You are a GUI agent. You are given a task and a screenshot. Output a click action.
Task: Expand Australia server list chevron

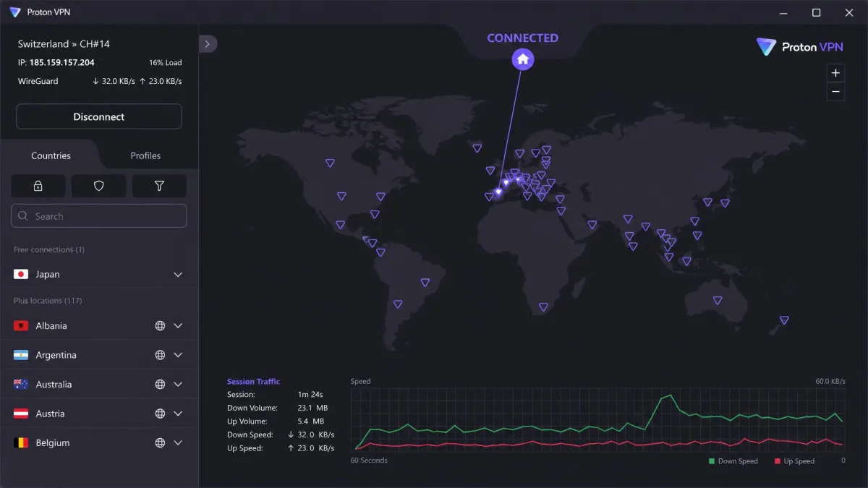(x=178, y=385)
